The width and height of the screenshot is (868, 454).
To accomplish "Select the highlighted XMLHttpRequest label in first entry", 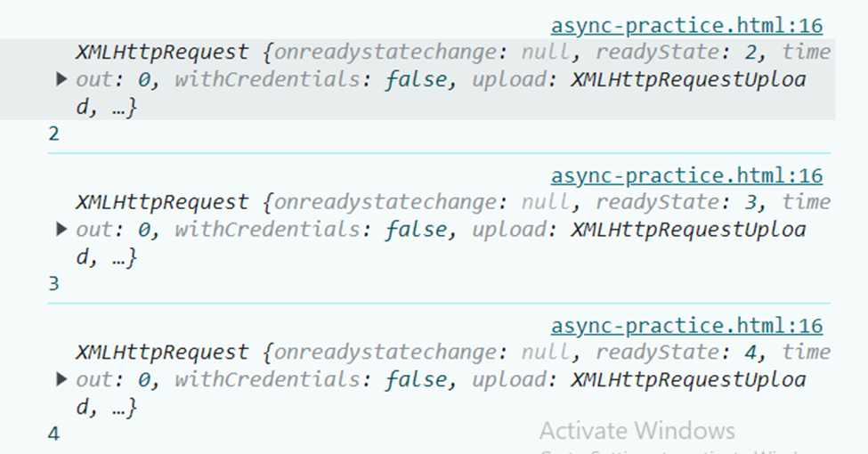I will point(162,53).
